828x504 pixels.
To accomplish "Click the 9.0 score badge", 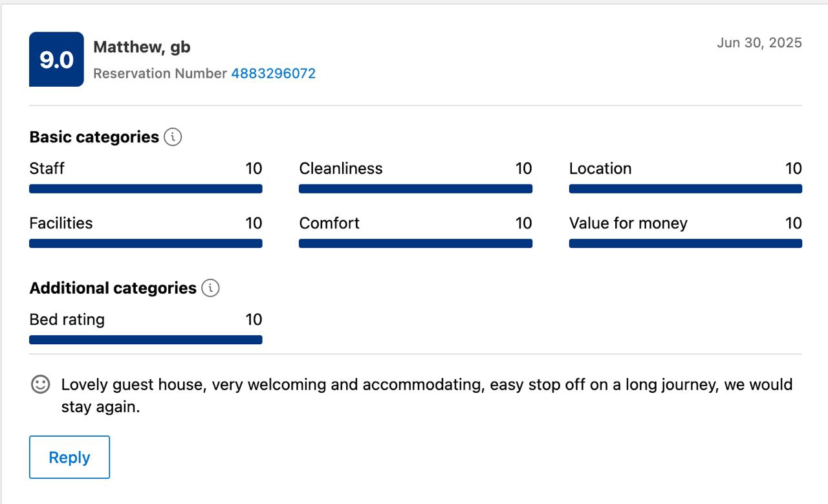I will (56, 60).
